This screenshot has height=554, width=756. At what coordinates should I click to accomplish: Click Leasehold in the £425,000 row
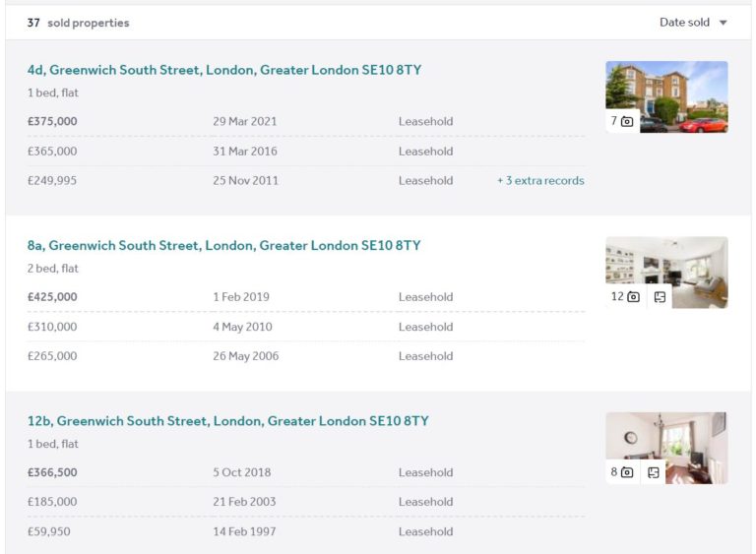point(425,296)
